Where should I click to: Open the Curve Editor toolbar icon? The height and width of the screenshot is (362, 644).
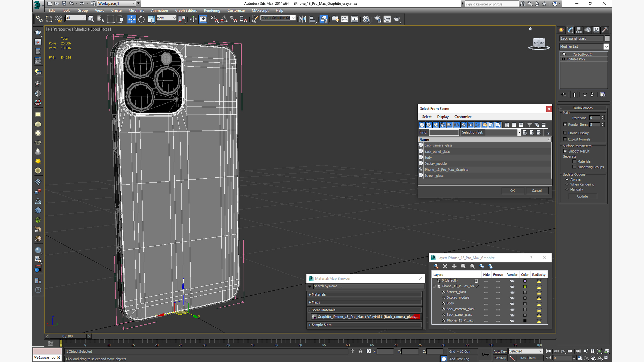coord(345,19)
